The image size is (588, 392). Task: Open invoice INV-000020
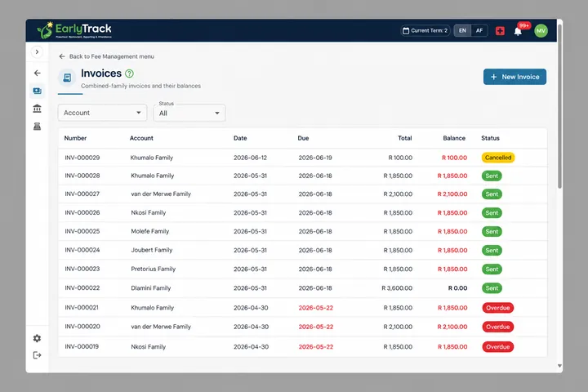point(302,327)
